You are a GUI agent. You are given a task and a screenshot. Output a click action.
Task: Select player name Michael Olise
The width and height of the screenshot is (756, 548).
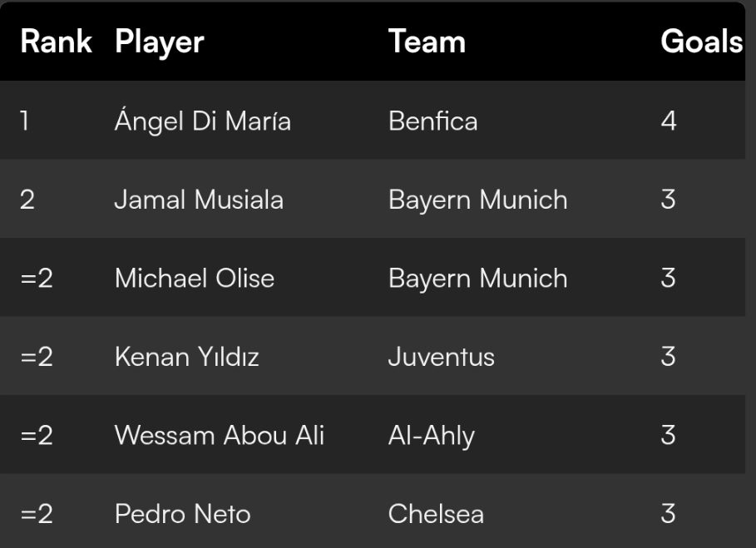tap(195, 278)
